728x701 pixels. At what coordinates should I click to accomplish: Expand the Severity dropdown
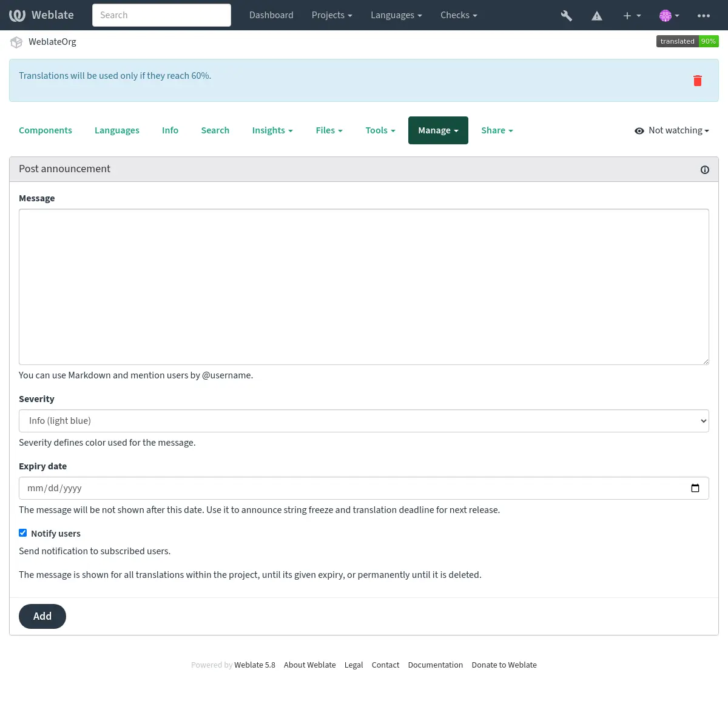coord(364,421)
